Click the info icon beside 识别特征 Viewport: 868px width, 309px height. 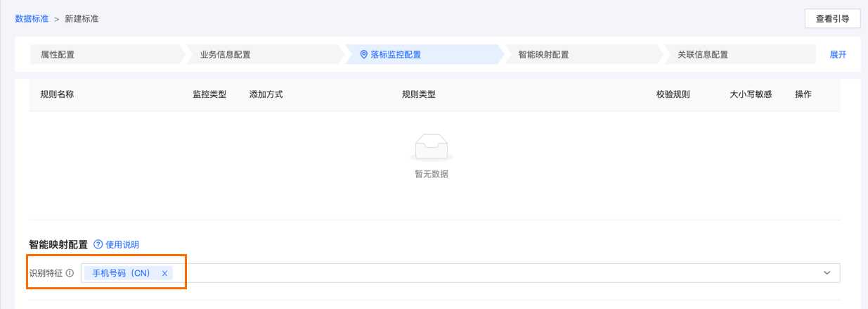[x=70, y=273]
